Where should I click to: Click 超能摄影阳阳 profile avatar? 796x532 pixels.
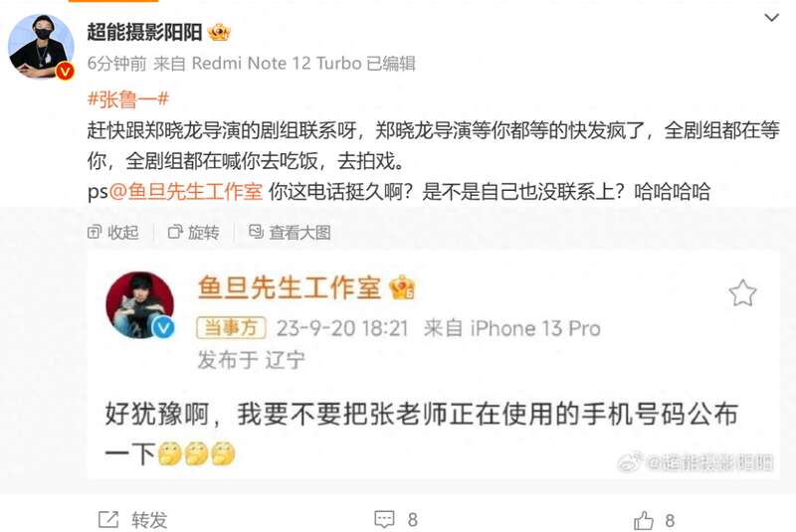(x=41, y=47)
